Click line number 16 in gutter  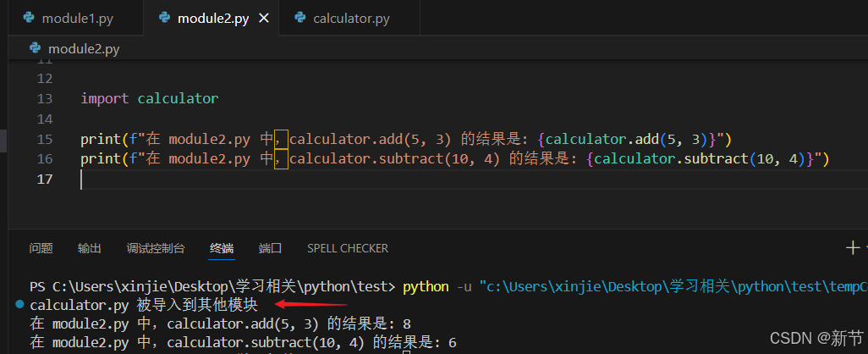point(45,159)
